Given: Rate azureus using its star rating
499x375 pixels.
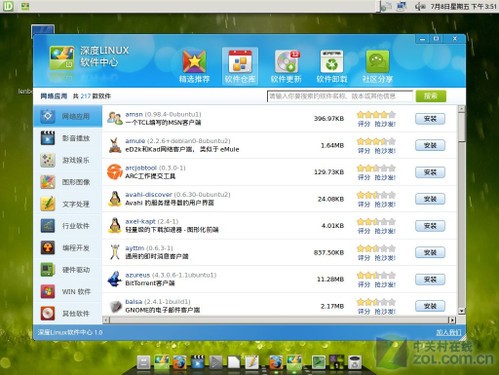Looking at the screenshot, I should (376, 275).
